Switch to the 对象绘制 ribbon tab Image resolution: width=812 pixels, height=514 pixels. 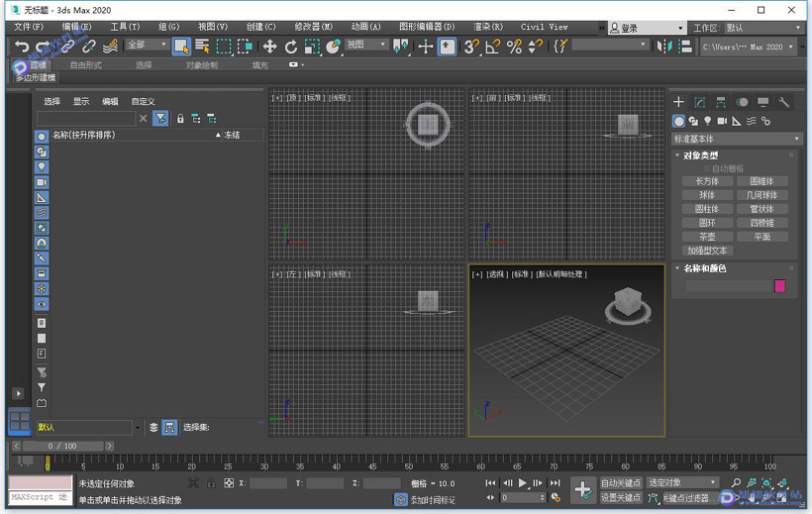tap(201, 64)
